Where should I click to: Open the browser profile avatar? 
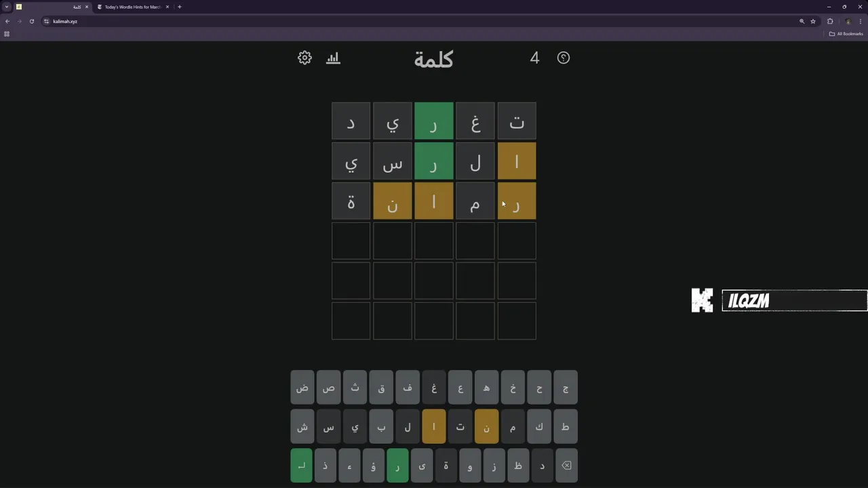point(848,21)
